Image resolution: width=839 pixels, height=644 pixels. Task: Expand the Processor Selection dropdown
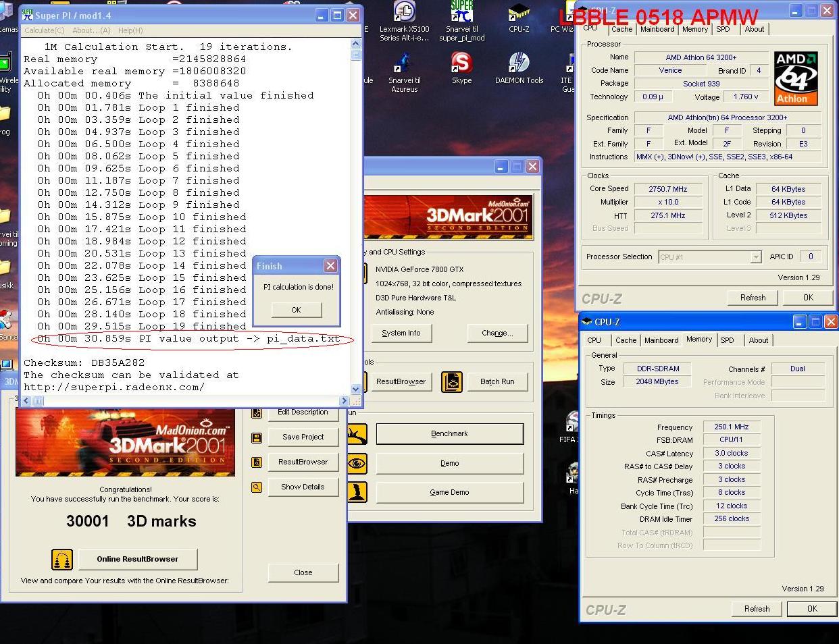(755, 257)
